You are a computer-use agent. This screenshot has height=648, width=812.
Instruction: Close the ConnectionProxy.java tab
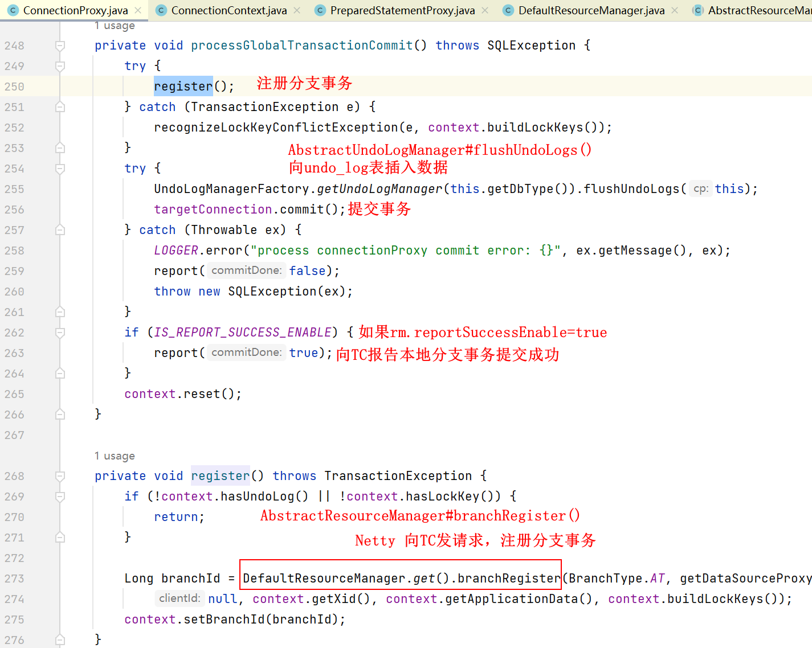[x=138, y=10]
